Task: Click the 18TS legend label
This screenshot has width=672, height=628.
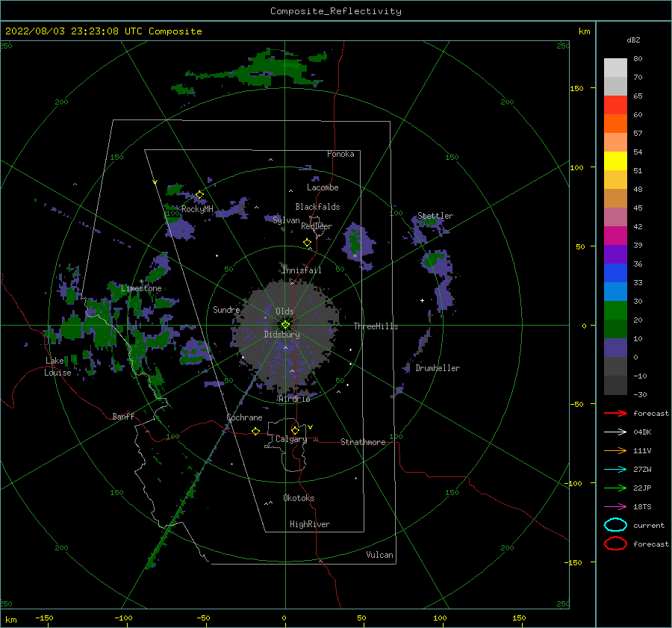Action: point(642,506)
